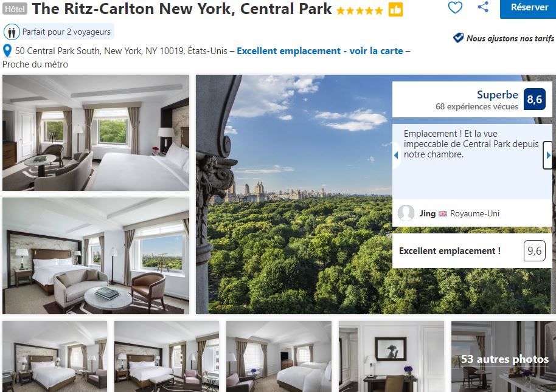556x392 pixels.
Task: Open the bedroom with sofa and round table photo
Action: point(96,256)
